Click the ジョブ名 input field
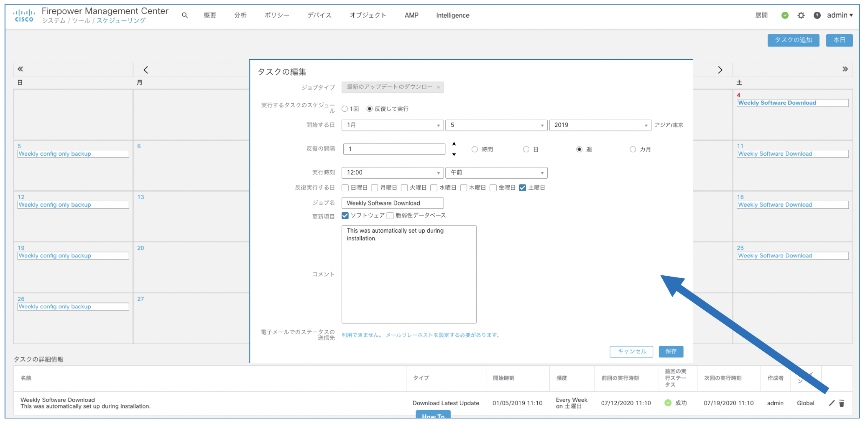868x426 pixels. point(392,203)
